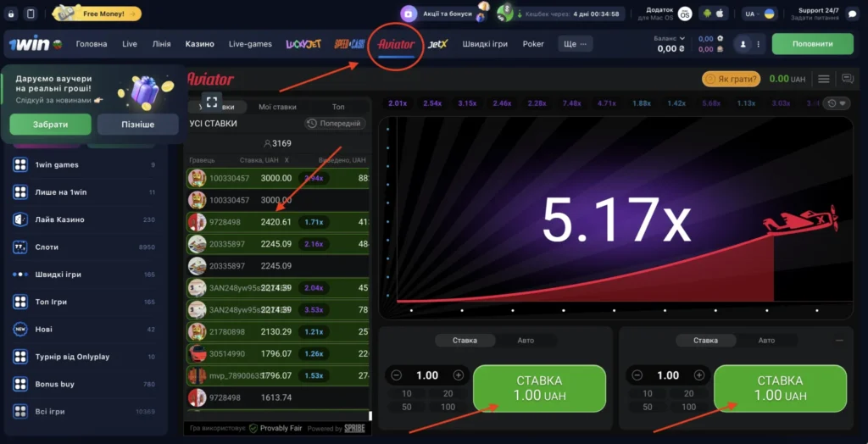
Task: Open the Казино menu item
Action: pyautogui.click(x=200, y=44)
